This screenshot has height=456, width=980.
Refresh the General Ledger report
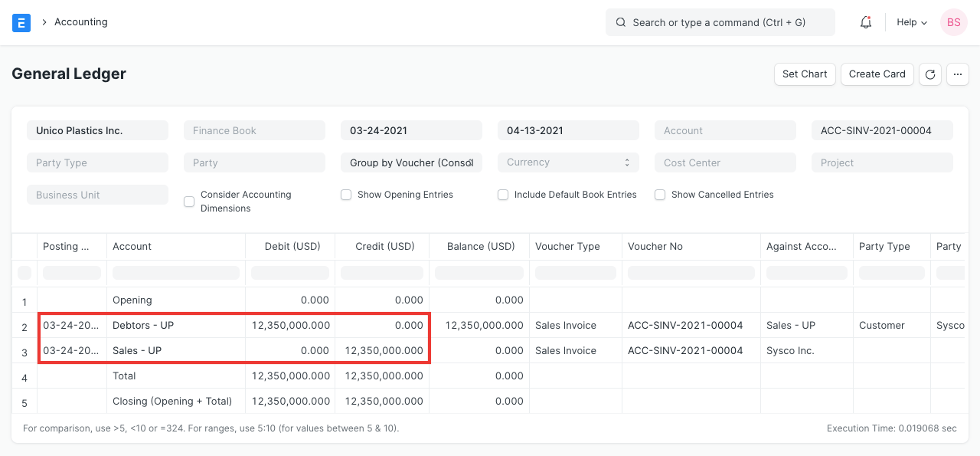point(929,74)
